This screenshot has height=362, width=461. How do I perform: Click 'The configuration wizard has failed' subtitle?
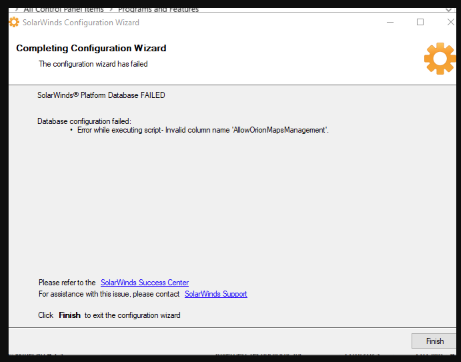(93, 64)
